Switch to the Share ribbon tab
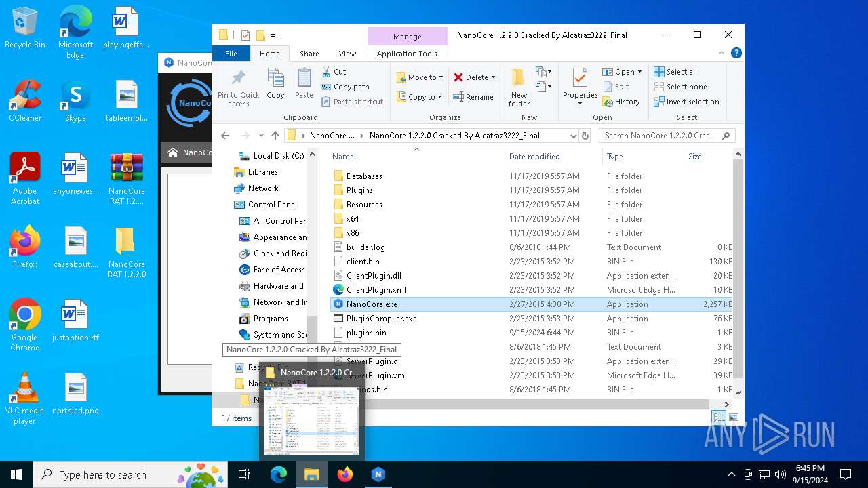This screenshot has width=868, height=488. 309,54
